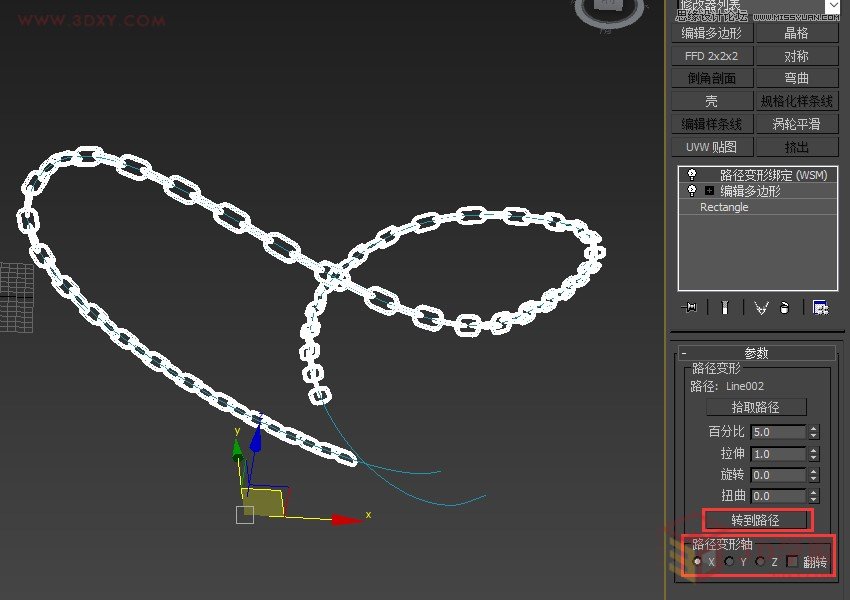This screenshot has height=600, width=850.
Task: Toggle lightbulb for 路径变形绑定 (WSM) modifier
Action: tap(691, 175)
